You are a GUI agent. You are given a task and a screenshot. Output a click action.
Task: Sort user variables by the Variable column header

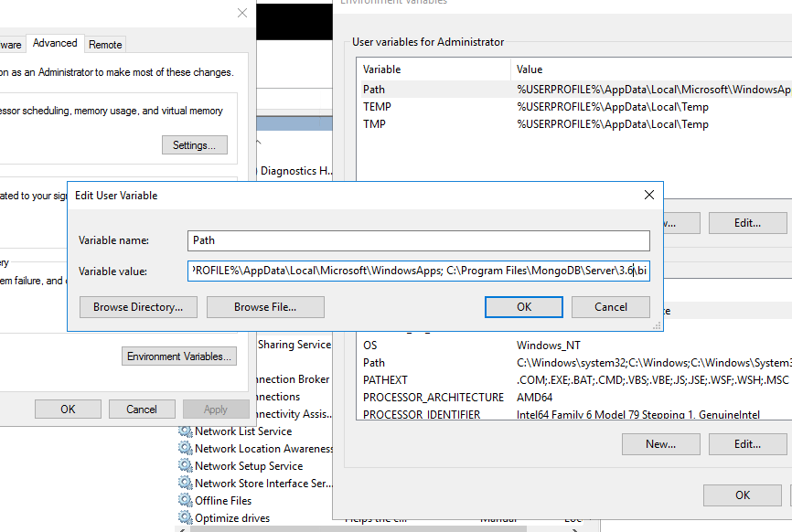click(435, 69)
